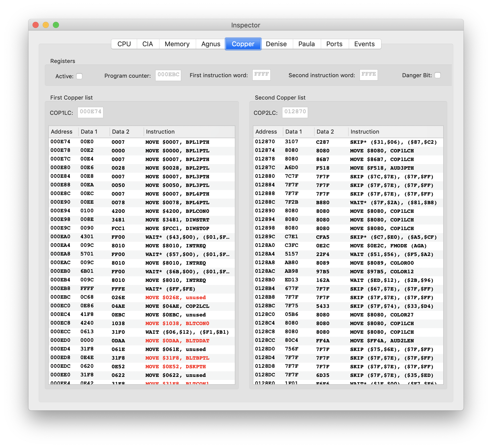Select red row MOVE $31F8, BLTBPTL

point(142,358)
